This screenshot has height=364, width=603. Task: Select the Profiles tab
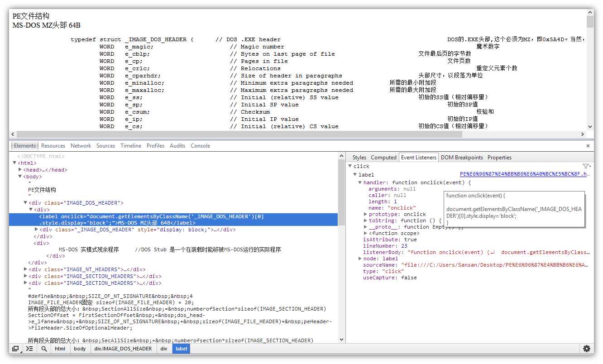[x=155, y=146]
